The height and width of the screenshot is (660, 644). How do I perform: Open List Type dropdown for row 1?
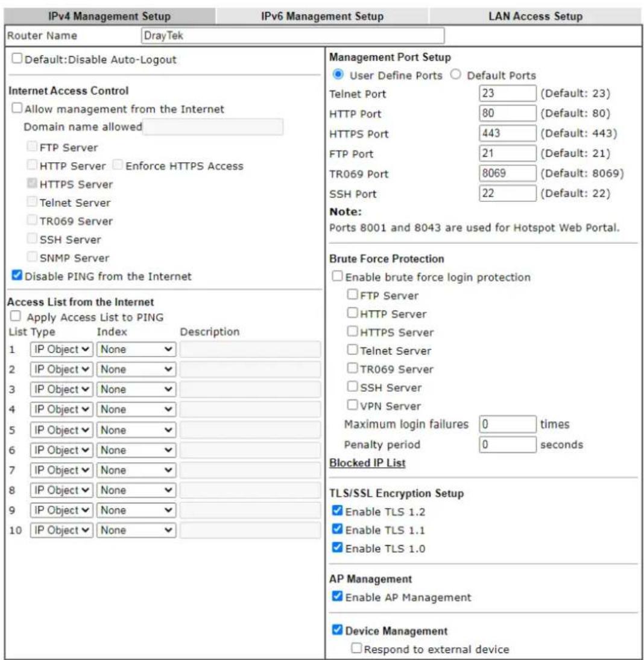(x=62, y=350)
